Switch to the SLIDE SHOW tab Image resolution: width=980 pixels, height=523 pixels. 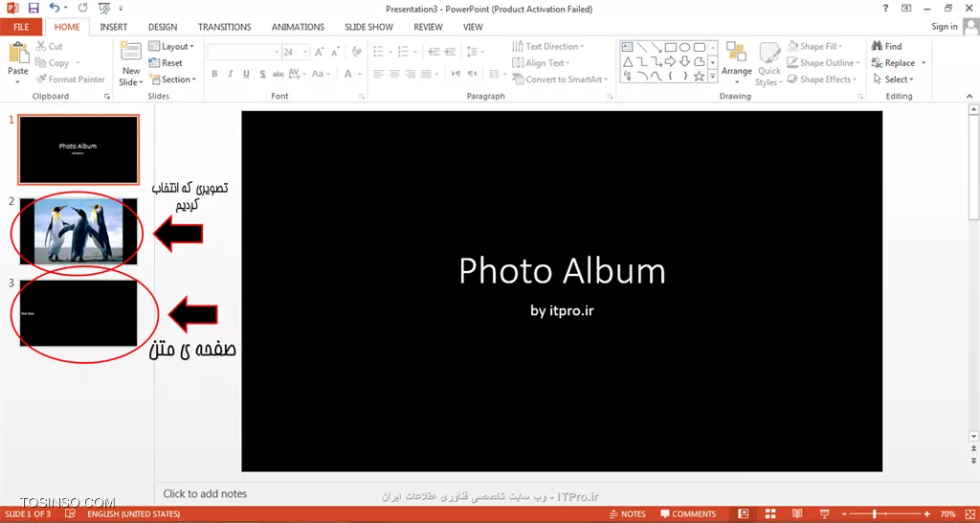[x=368, y=27]
